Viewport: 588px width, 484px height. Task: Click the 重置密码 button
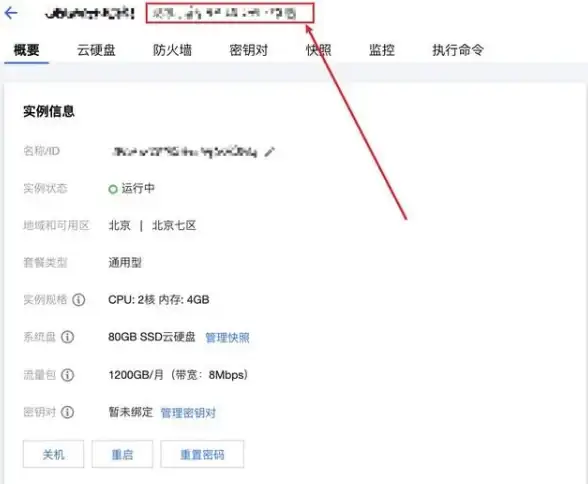[x=202, y=454]
